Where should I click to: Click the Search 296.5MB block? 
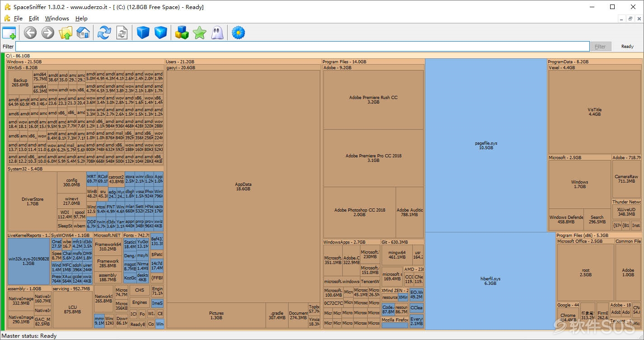click(x=597, y=219)
